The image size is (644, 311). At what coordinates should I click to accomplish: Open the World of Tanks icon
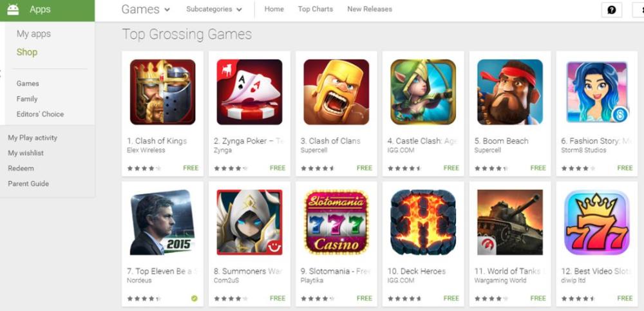(x=510, y=222)
